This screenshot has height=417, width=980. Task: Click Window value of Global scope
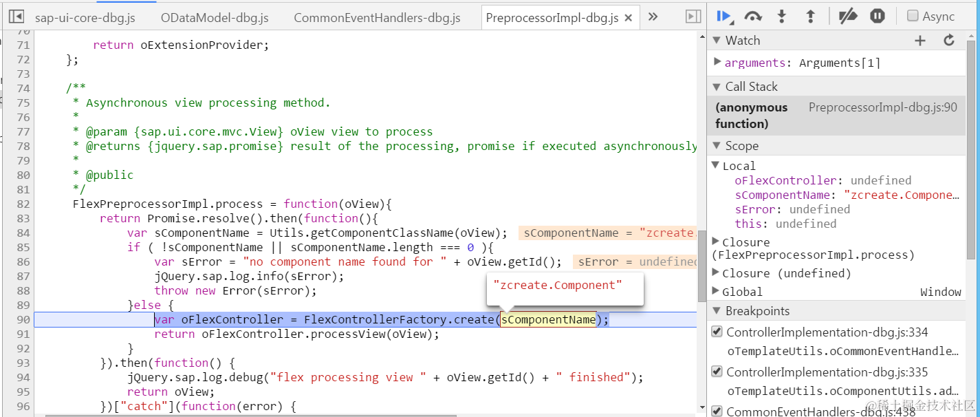(941, 292)
